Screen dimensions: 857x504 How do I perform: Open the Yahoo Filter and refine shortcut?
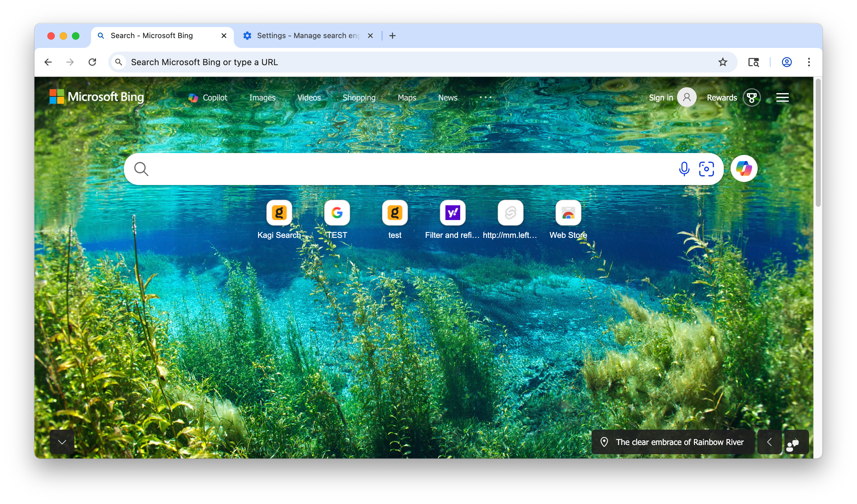click(452, 213)
